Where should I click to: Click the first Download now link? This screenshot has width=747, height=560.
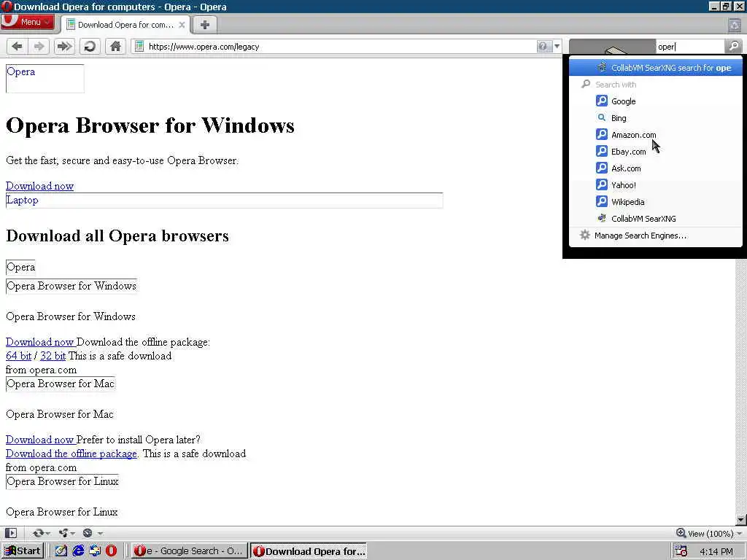pyautogui.click(x=39, y=186)
